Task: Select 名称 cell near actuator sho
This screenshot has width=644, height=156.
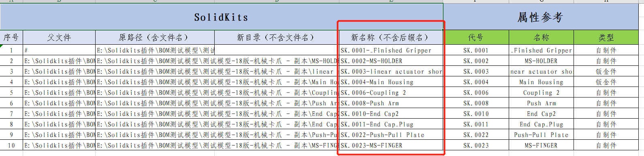Action: click(x=541, y=71)
